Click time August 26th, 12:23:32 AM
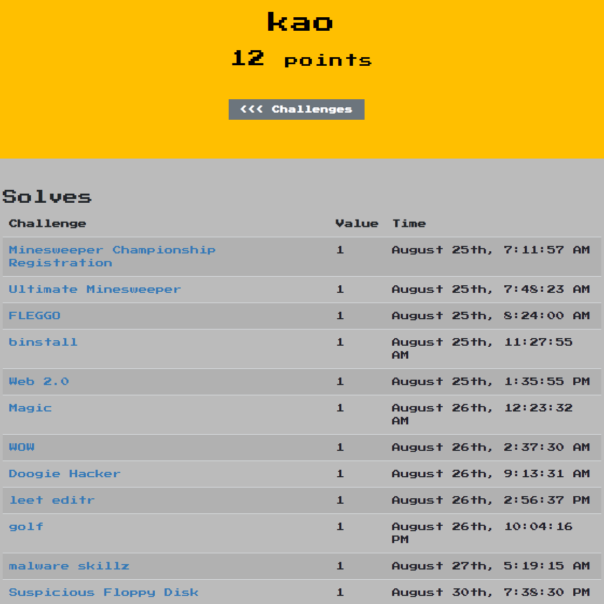 point(482,414)
